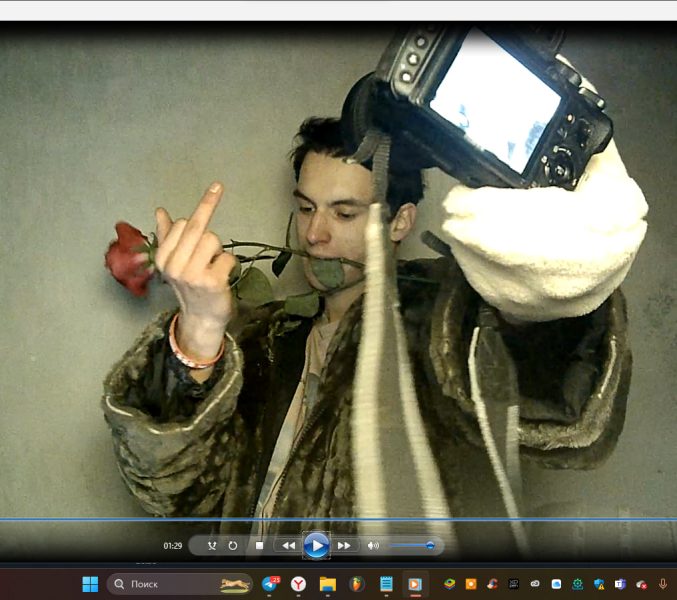The height and width of the screenshot is (600, 677).
Task: Click the microphone tray icon
Action: (662, 584)
